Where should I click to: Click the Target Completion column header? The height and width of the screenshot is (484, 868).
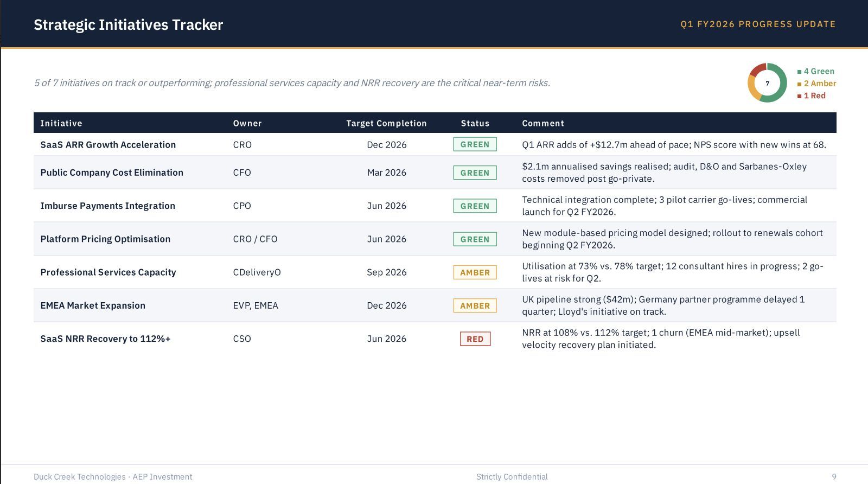[386, 123]
